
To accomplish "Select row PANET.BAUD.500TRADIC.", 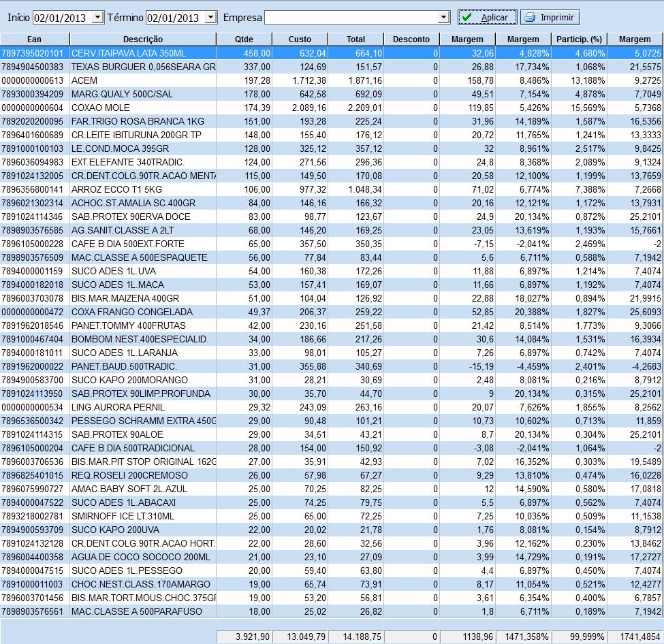I will click(331, 366).
